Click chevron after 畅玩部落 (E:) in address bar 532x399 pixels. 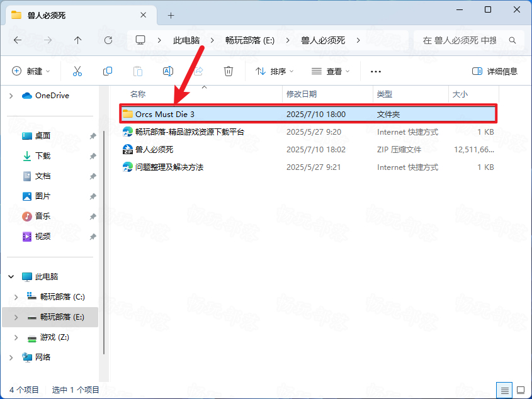(x=288, y=40)
